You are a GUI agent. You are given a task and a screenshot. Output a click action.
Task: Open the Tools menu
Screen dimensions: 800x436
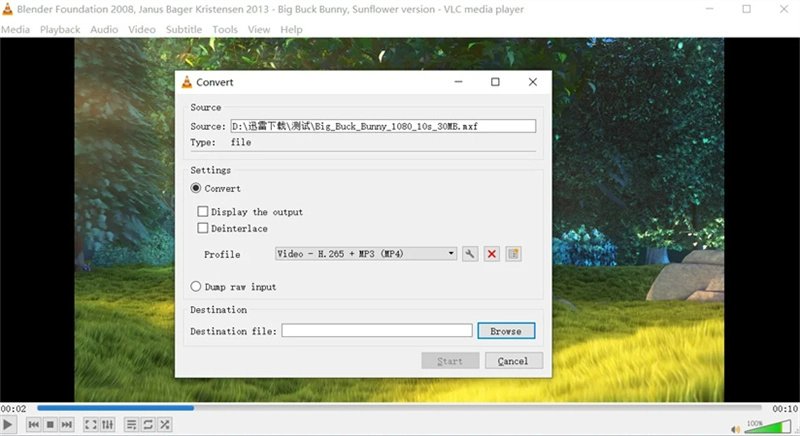pos(225,30)
